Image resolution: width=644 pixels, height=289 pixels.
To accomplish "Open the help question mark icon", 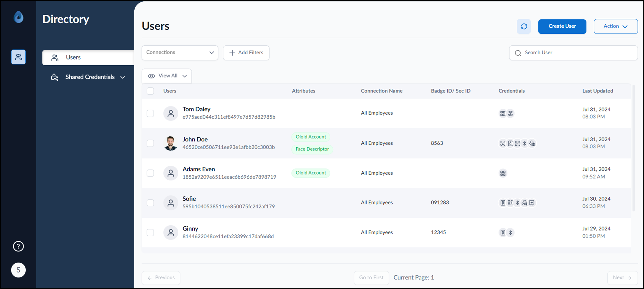I will click(x=18, y=246).
